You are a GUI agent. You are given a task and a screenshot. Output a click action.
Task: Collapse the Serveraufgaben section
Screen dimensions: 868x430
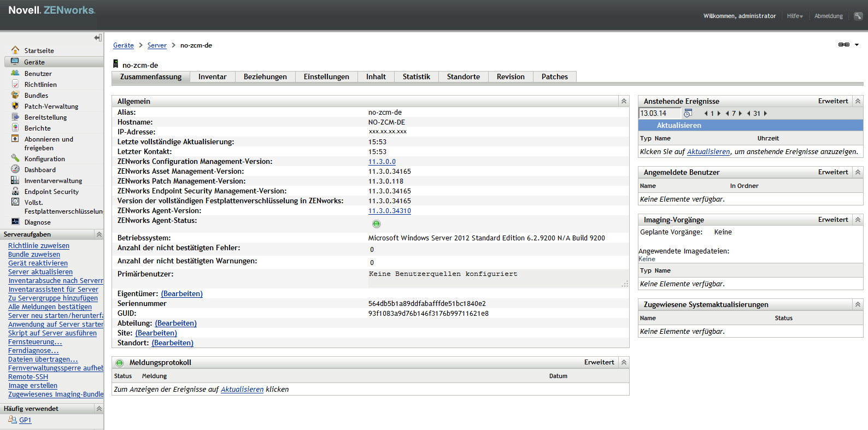(x=99, y=234)
